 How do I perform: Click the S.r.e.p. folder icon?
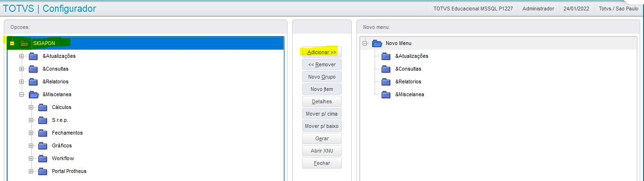click(43, 120)
